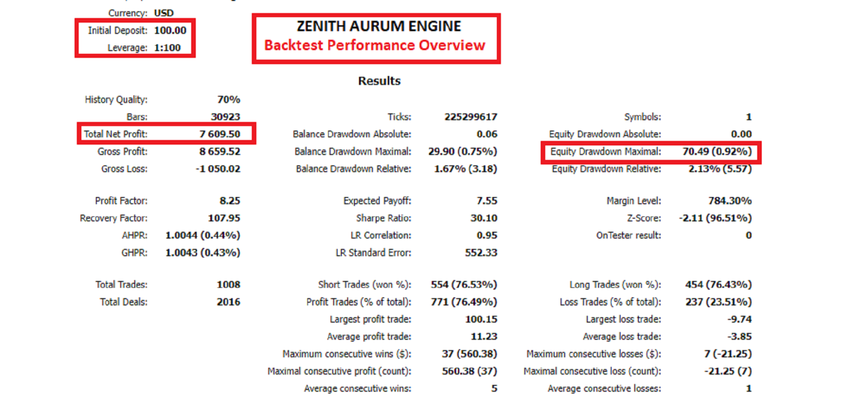Select the Leverage 1:100 value
Viewport: 868px width, 403px height.
pyautogui.click(x=167, y=47)
